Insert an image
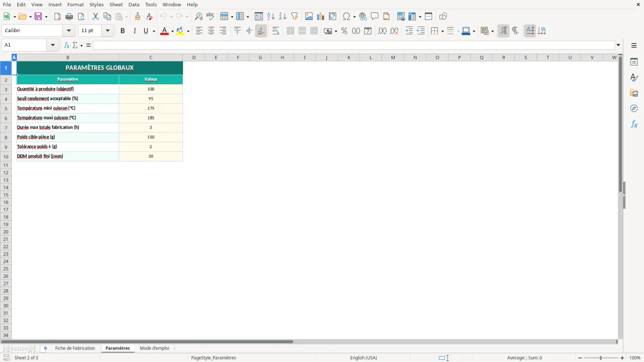Image resolution: width=644 pixels, height=362 pixels. point(309,17)
